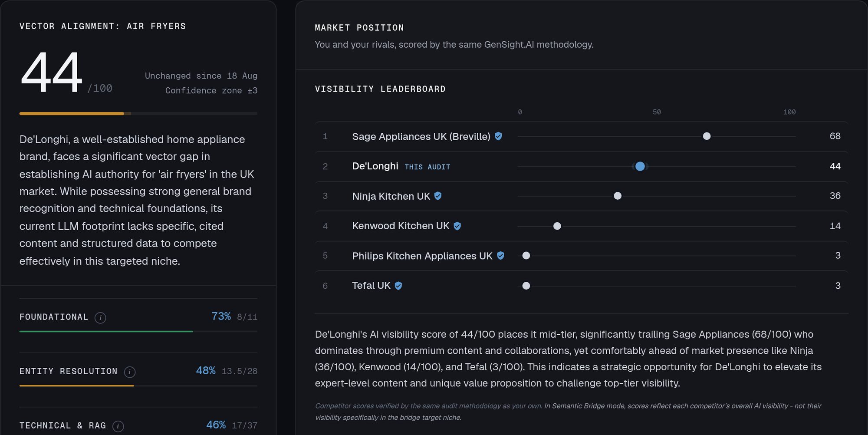Click the score 68 for Sage Appliances
This screenshot has width=868, height=435.
pos(835,136)
